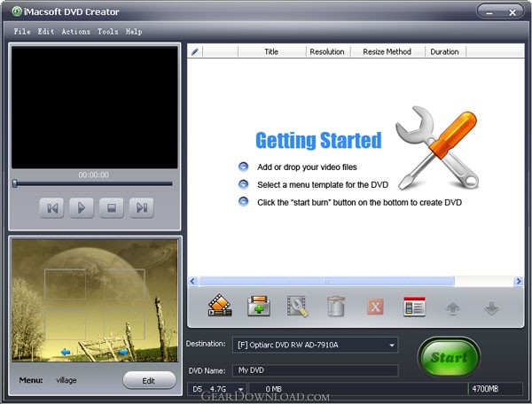Click the Title column header
The height and width of the screenshot is (404, 532).
tap(272, 51)
